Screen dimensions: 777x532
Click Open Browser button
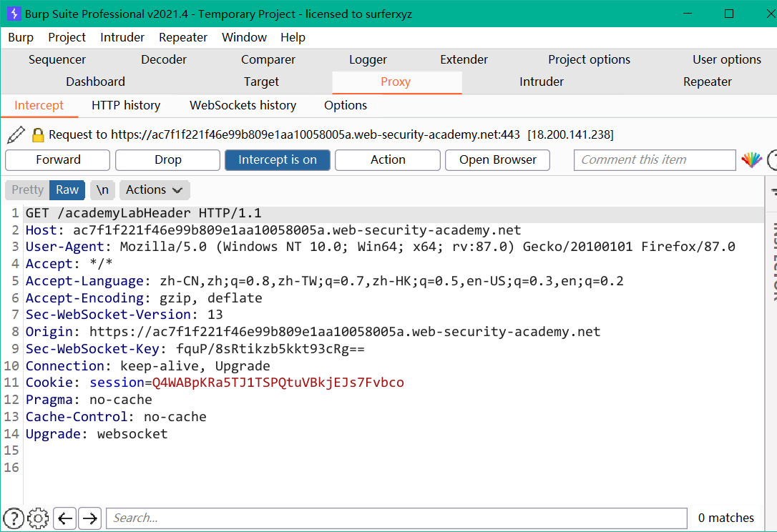497,160
